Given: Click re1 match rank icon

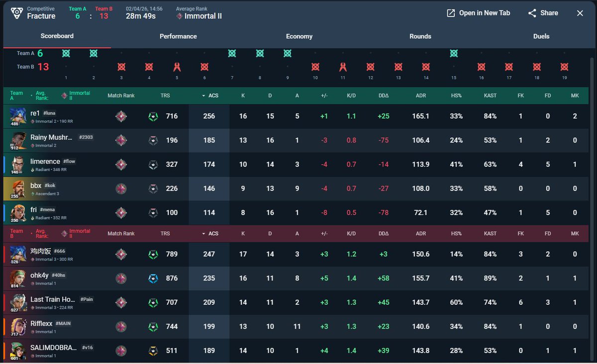Looking at the screenshot, I should tap(121, 116).
